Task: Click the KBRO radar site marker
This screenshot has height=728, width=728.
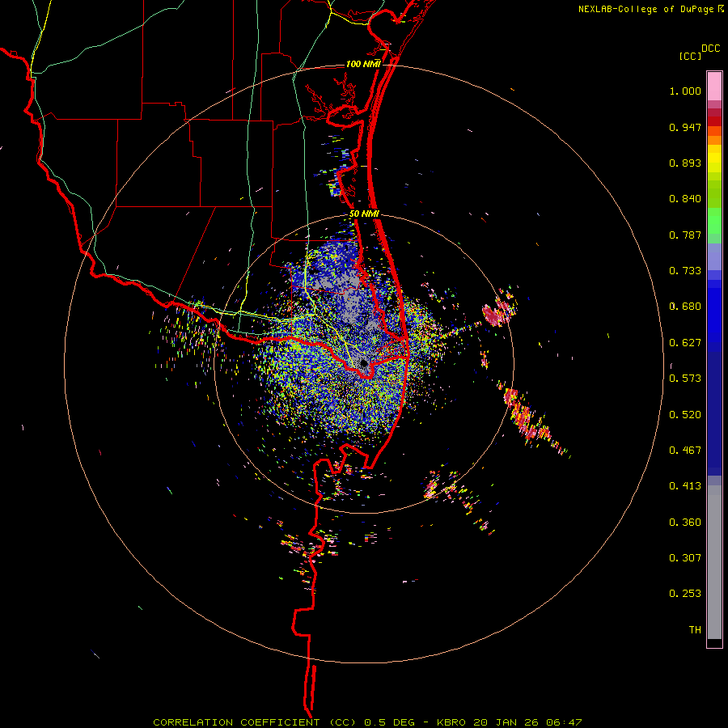Action: 363,363
